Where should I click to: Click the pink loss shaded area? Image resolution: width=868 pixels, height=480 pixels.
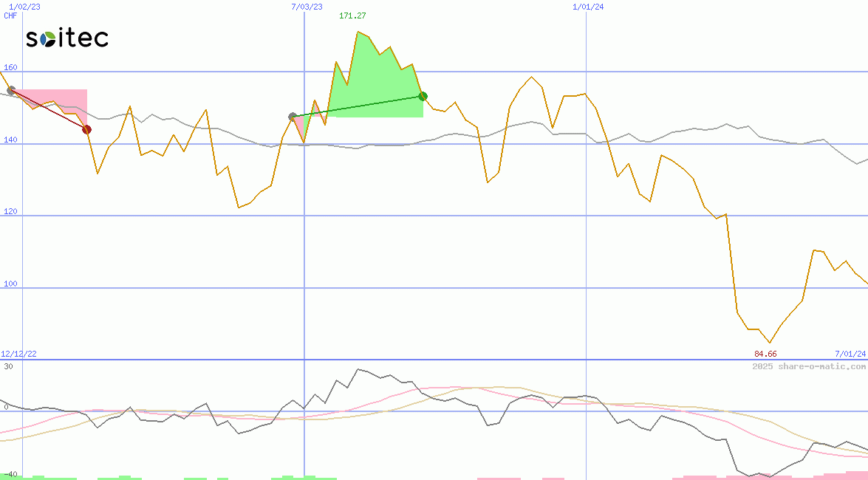point(70,100)
